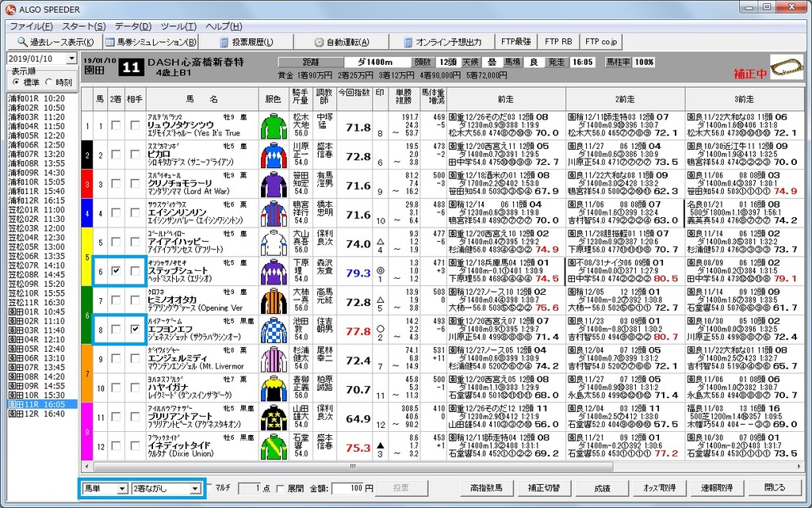The width and height of the screenshot is (812, 508).
Task: Enable the マルチ checkbox
Action: click(x=209, y=487)
